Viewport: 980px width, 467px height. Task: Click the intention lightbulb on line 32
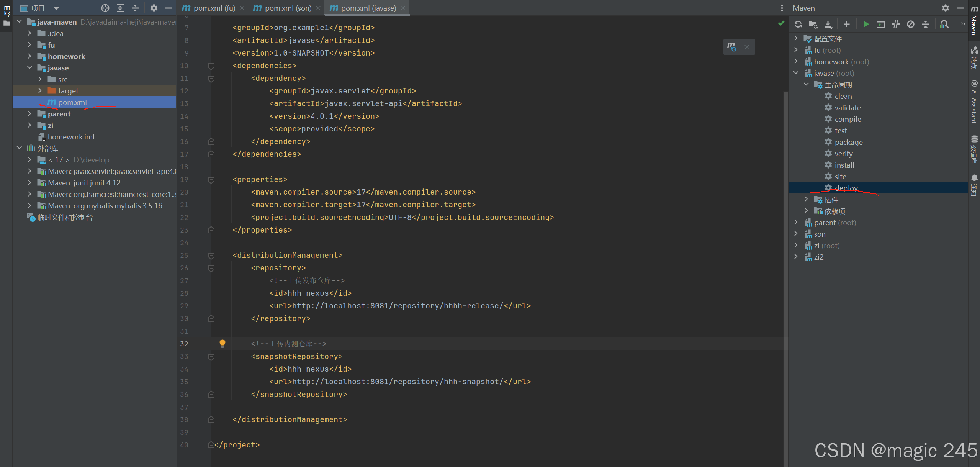(222, 343)
